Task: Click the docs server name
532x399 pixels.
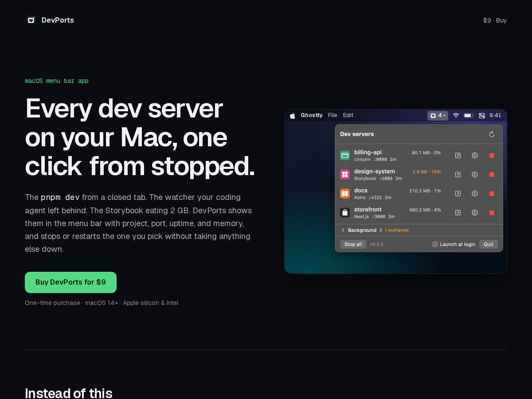Action: (361, 190)
